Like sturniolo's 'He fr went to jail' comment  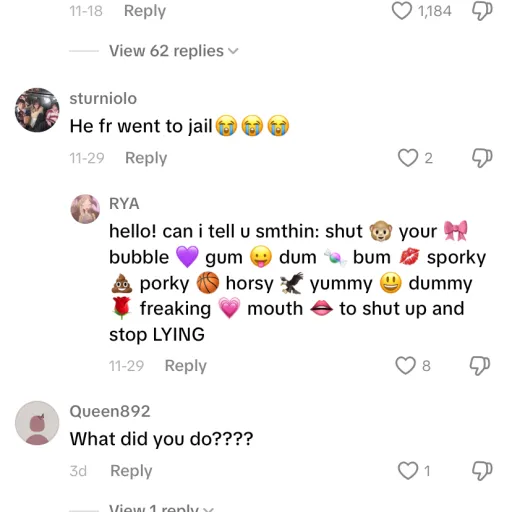[x=408, y=158]
